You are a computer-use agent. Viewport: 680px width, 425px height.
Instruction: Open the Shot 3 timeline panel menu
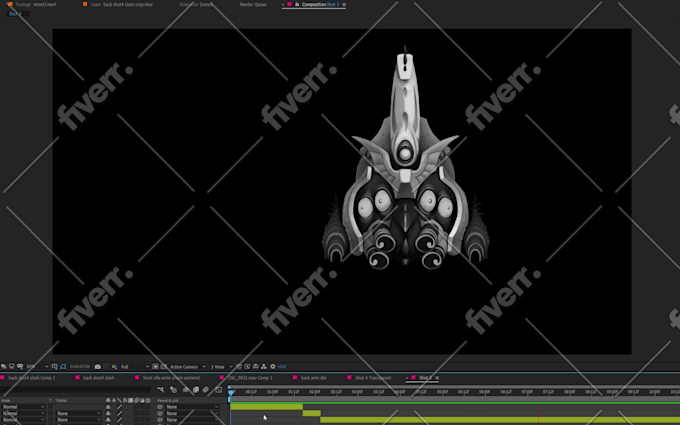(x=437, y=378)
